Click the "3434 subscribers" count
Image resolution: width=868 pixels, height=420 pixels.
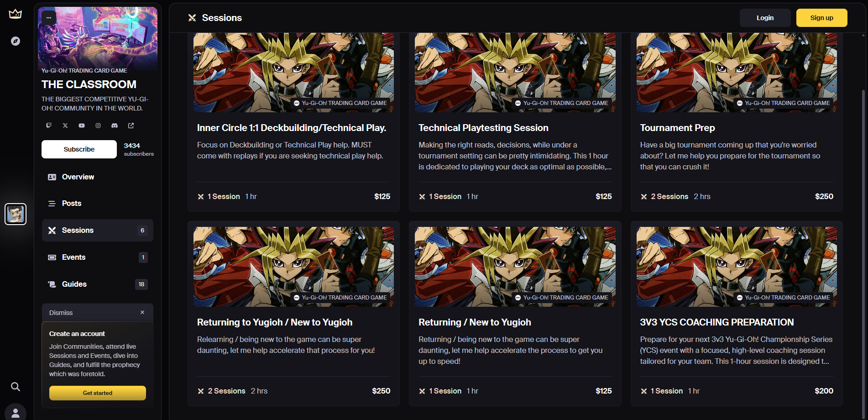139,149
